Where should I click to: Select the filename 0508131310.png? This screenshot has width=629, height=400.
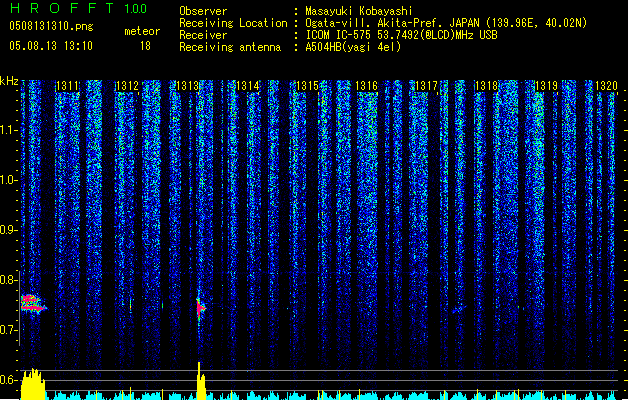[51, 26]
